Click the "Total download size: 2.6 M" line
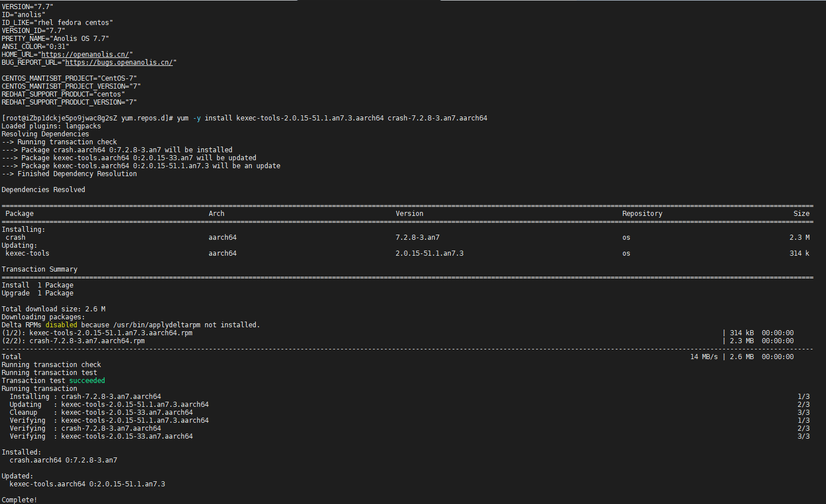The width and height of the screenshot is (826, 504). click(53, 309)
